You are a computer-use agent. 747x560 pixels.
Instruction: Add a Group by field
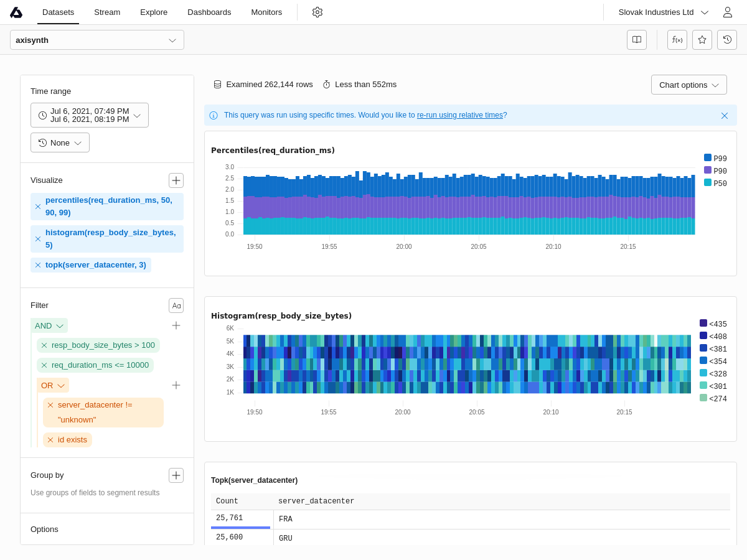[x=176, y=475]
